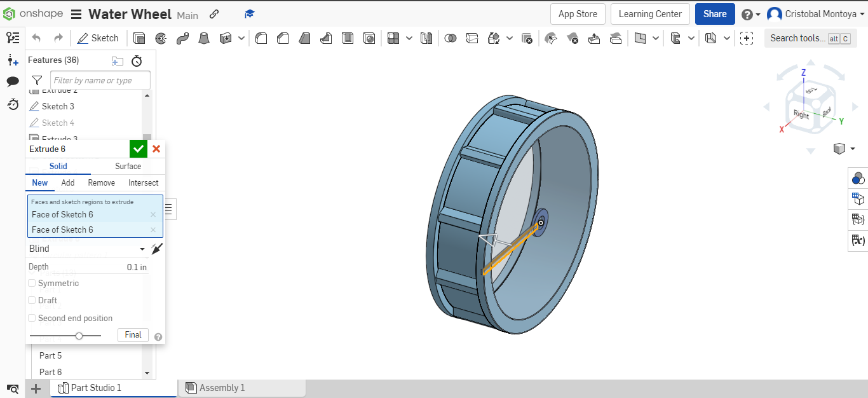Select the Loft tool
The height and width of the screenshot is (398, 868).
pyautogui.click(x=204, y=38)
